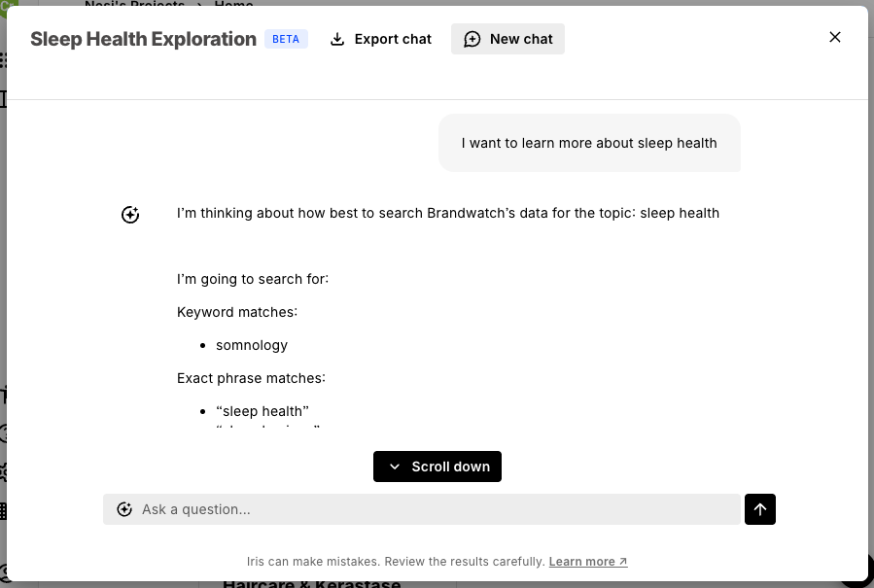This screenshot has height=588, width=874.
Task: Click the Haircare & Kerastase heading below
Action: (x=311, y=584)
